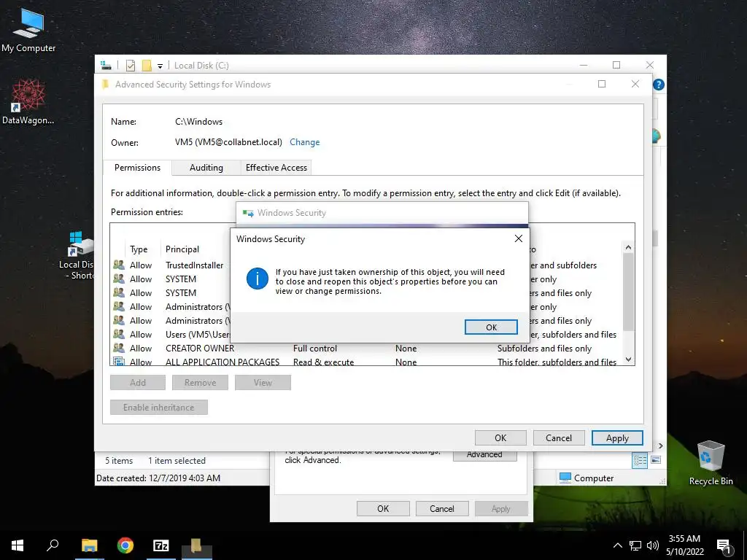Click the Explorer quick access properties icon
Viewport: 747px width, 560px height.
pos(131,65)
